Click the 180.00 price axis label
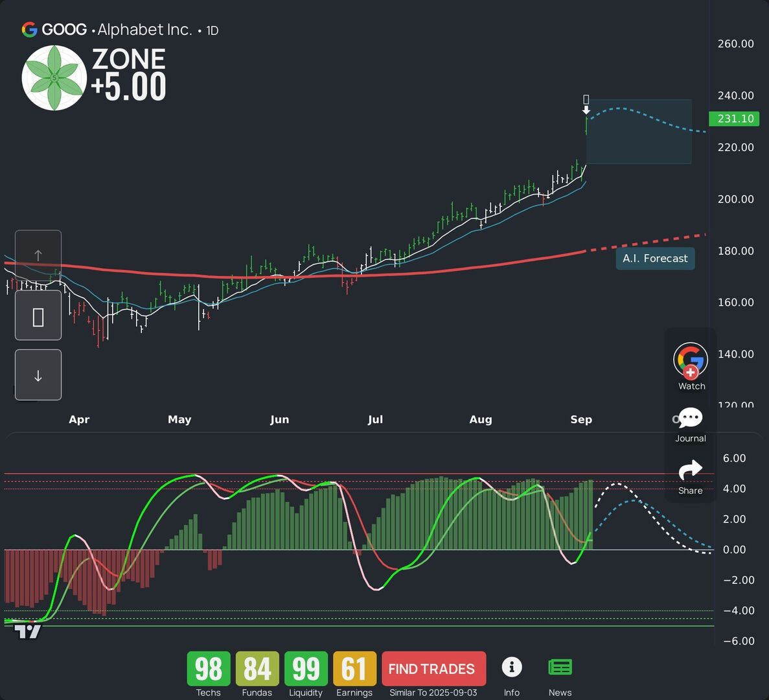The image size is (769, 700). (736, 251)
